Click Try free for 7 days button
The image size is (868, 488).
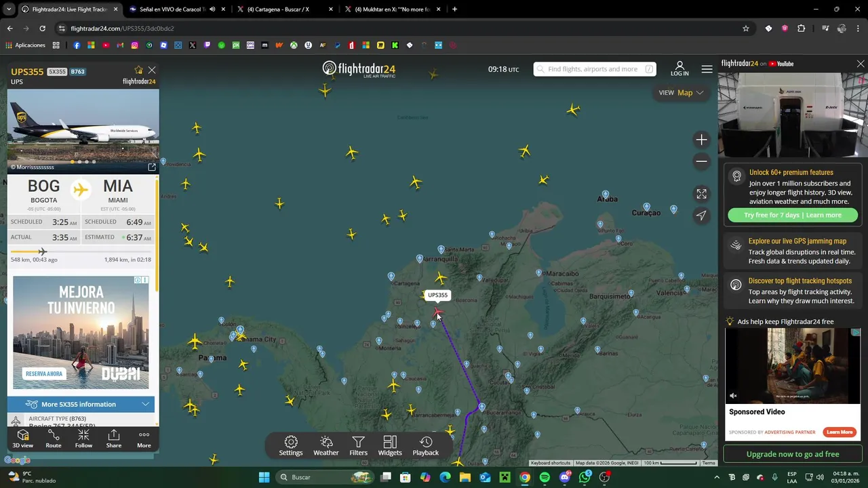[792, 215]
